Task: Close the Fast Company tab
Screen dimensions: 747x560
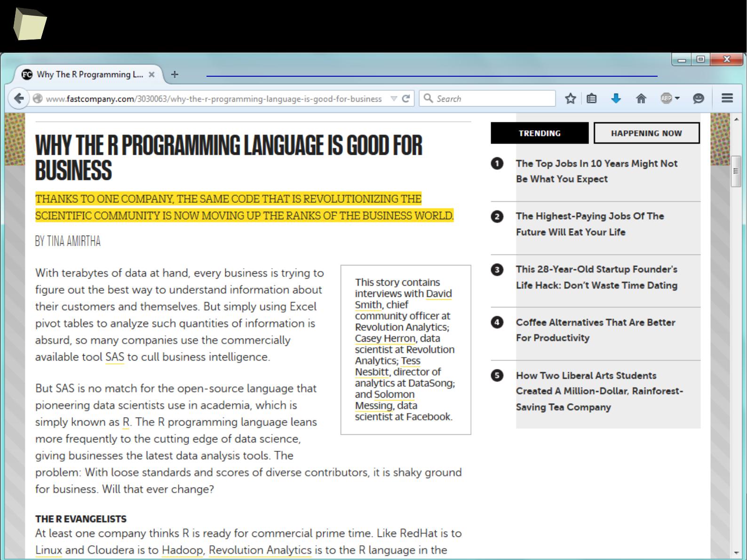Action: pyautogui.click(x=151, y=74)
